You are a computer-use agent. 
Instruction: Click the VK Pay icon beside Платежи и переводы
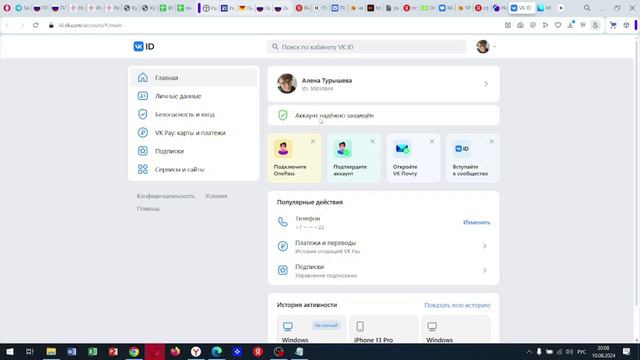282,246
